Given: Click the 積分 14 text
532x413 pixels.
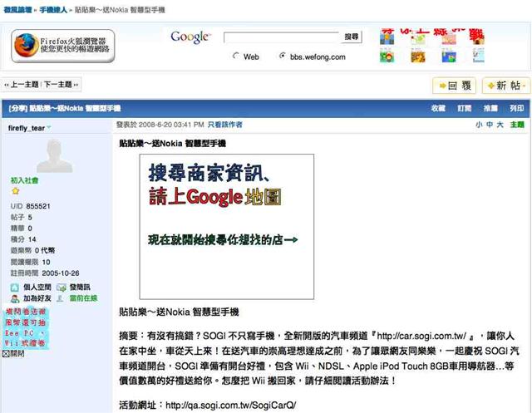Looking at the screenshot, I should 23,239.
